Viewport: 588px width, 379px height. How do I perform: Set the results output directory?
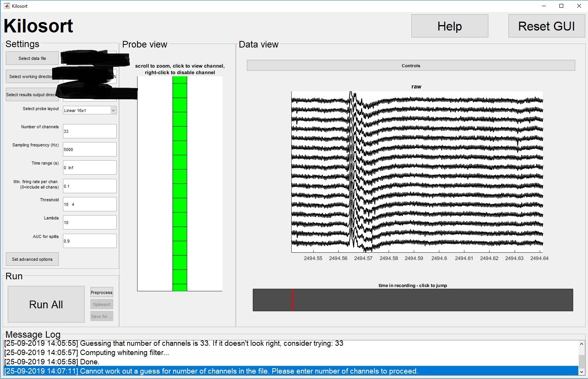pos(32,94)
